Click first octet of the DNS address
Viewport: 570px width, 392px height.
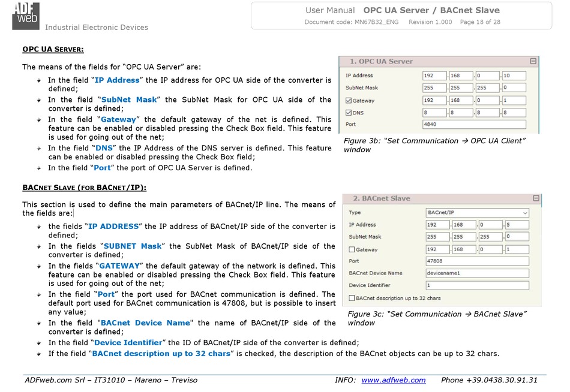[x=434, y=113]
